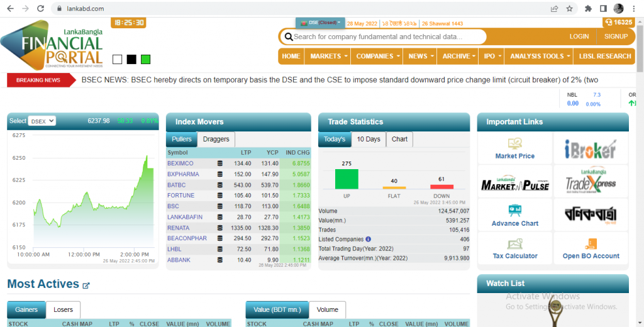Expand NEWS menu dropdown
The height and width of the screenshot is (327, 644).
420,56
